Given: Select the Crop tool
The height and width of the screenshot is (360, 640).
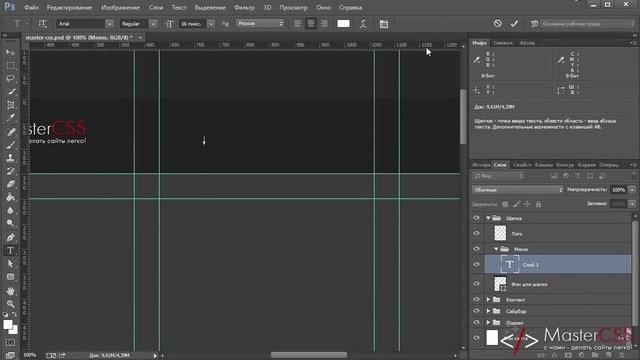Looking at the screenshot, I should coord(11,105).
